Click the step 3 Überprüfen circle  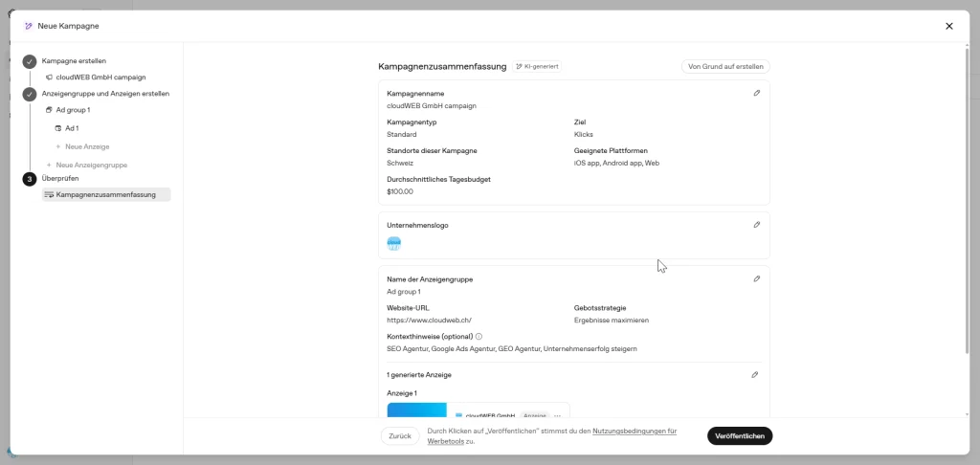pos(30,179)
